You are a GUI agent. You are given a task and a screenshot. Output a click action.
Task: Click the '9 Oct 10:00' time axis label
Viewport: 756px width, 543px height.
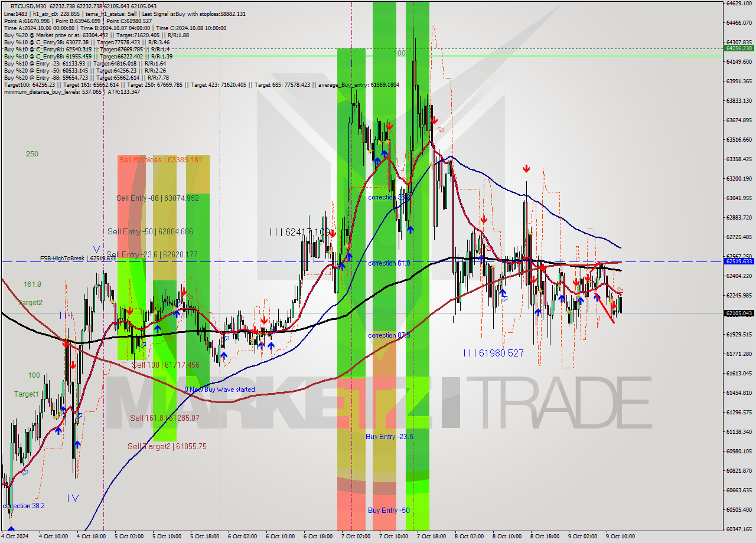point(620,537)
